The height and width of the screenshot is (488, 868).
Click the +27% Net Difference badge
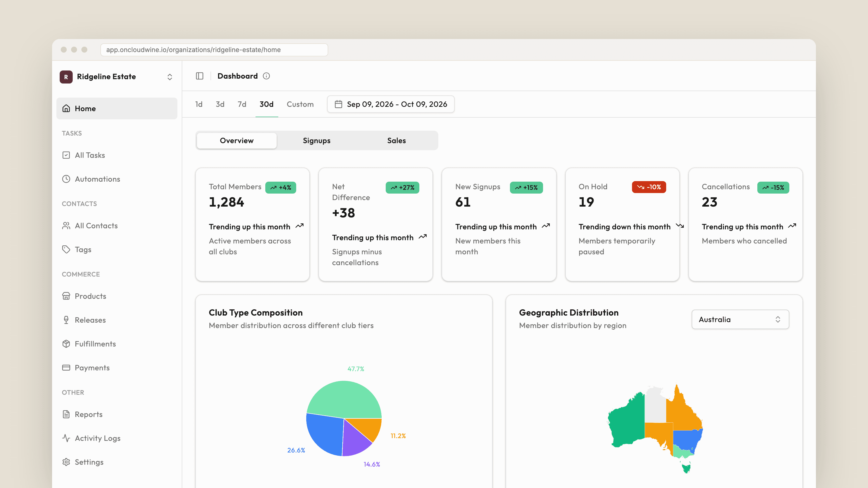pyautogui.click(x=402, y=188)
